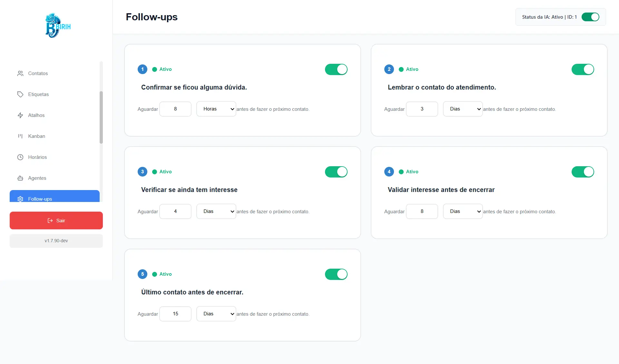Click the Etiquetas tag icon
619x364 pixels.
click(20, 94)
